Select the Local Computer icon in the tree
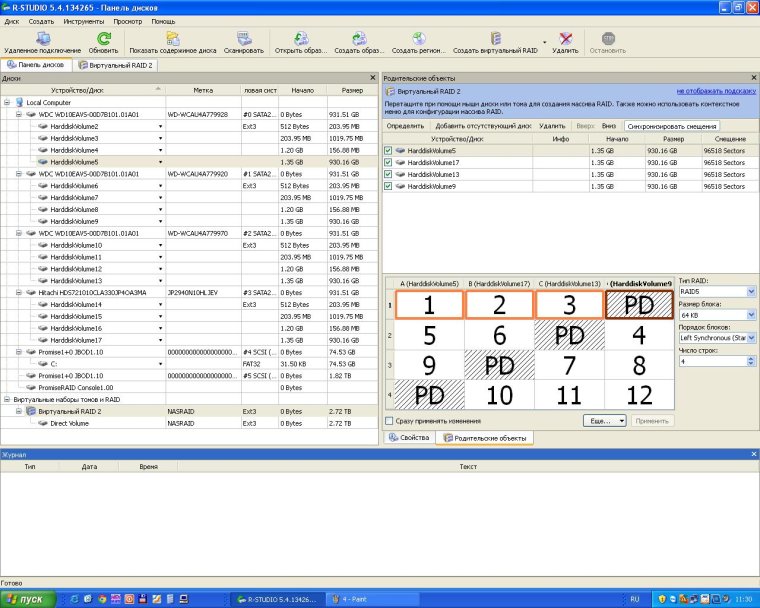Screen dimensions: 760x608 tap(19, 102)
